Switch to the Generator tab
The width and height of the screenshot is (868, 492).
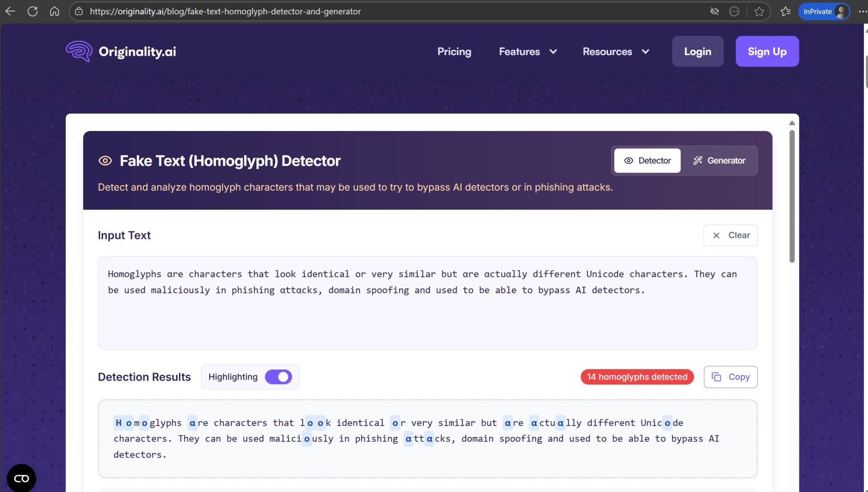coord(719,160)
